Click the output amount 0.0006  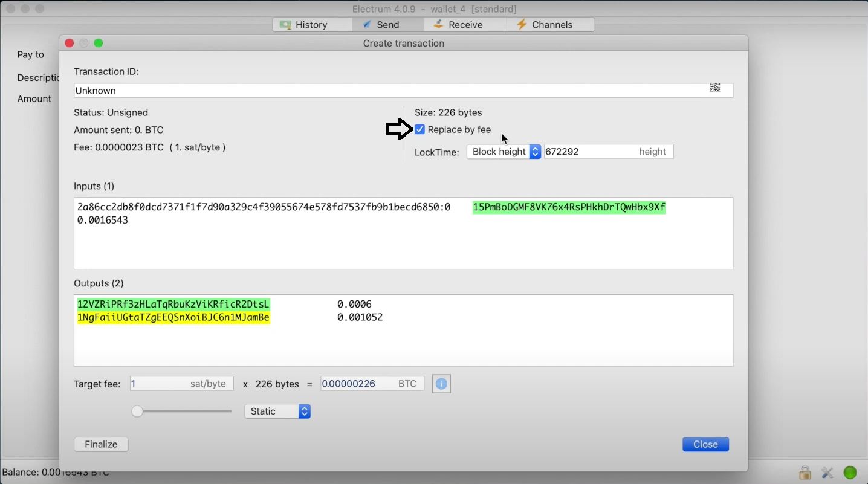point(354,304)
